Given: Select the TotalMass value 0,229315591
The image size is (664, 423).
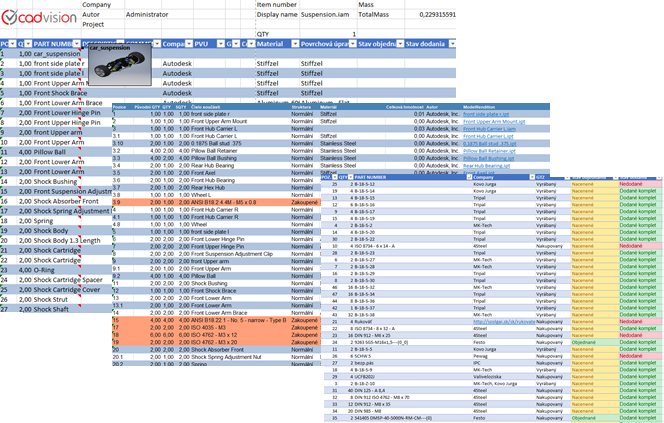Looking at the screenshot, I should pyautogui.click(x=437, y=14).
